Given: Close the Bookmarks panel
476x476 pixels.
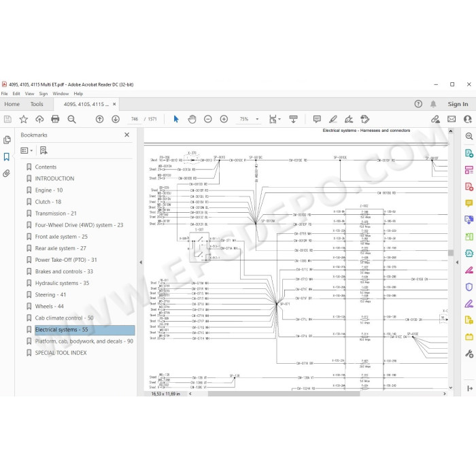Looking at the screenshot, I should (x=127, y=135).
